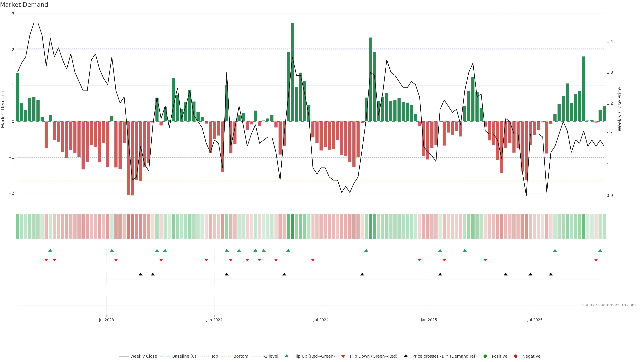The width and height of the screenshot is (644, 362).
Task: Click the last green Flip Up marker
Action: click(x=600, y=250)
